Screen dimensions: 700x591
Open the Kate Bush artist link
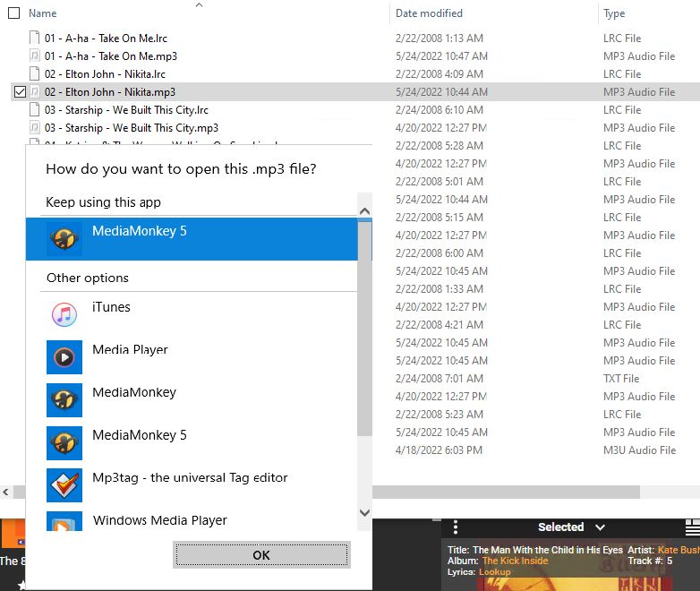point(679,550)
